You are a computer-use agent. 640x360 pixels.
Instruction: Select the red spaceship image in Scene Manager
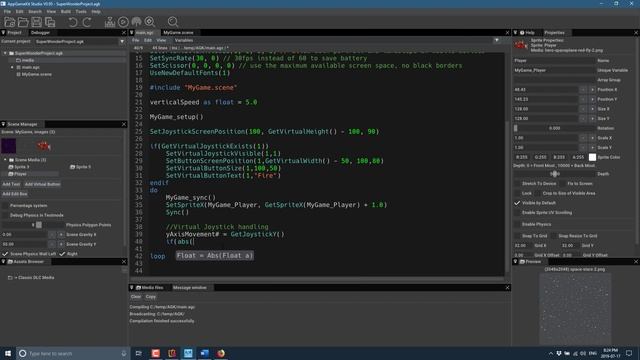[43, 145]
